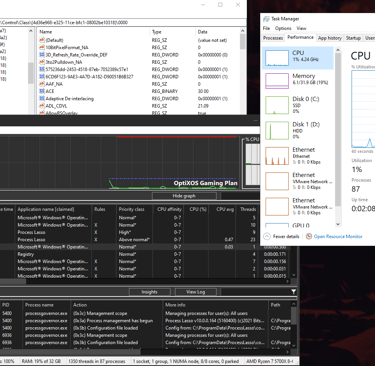This screenshot has height=366, width=375.
Task: Click the Hide graph button in Process Lasso
Action: [x=184, y=196]
